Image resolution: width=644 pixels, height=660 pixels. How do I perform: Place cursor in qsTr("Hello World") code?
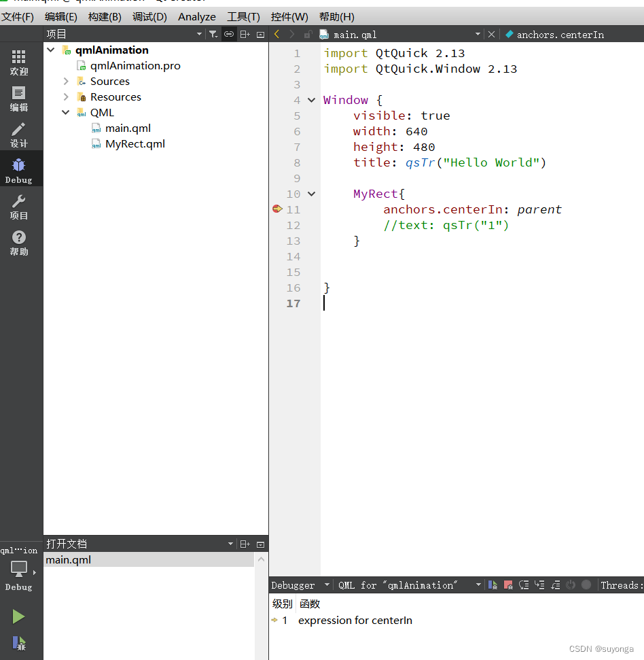(476, 162)
